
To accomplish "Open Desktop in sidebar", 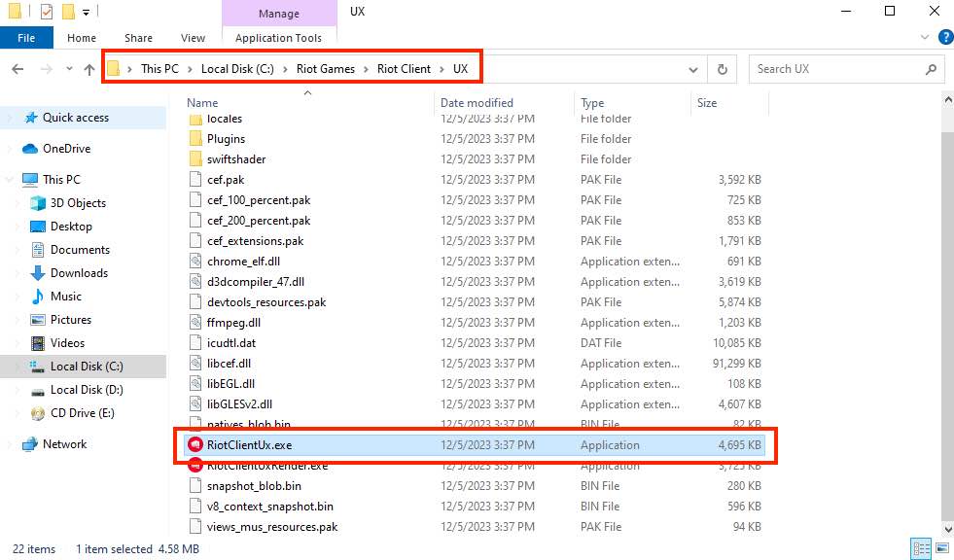I will (71, 227).
